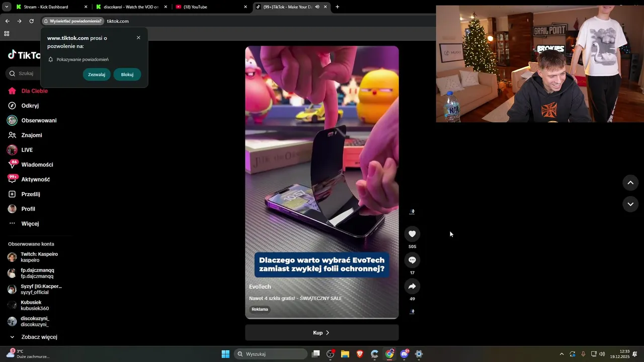Viewport: 644px width, 362px height.
Task: Go to next video with down chevron
Action: pos(630,204)
